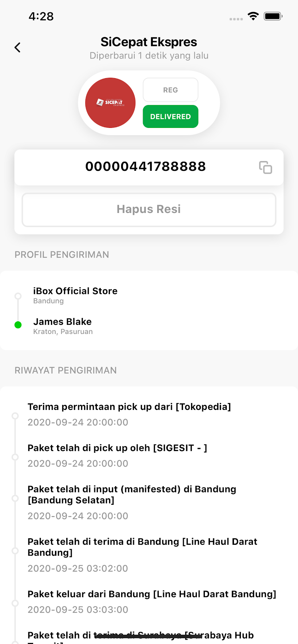This screenshot has height=644, width=298.
Task: Tap the SiCepat Ekspres page title
Action: click(x=149, y=42)
